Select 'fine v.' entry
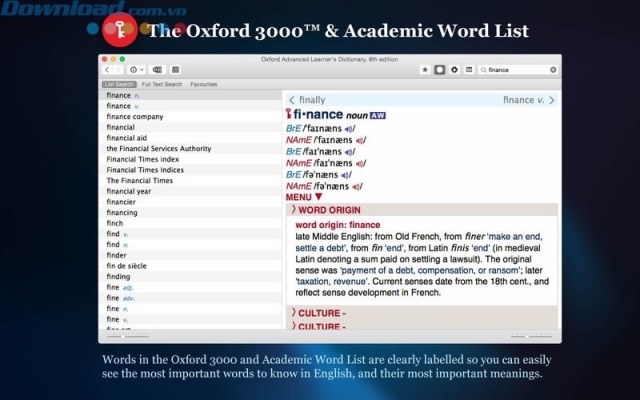This screenshot has width=640, height=400. [190, 319]
